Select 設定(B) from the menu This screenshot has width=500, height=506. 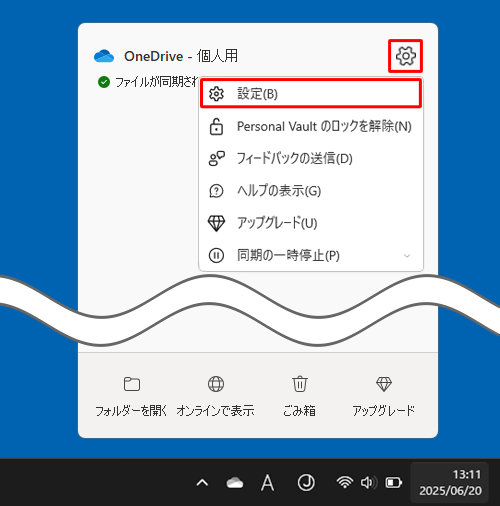pyautogui.click(x=311, y=94)
